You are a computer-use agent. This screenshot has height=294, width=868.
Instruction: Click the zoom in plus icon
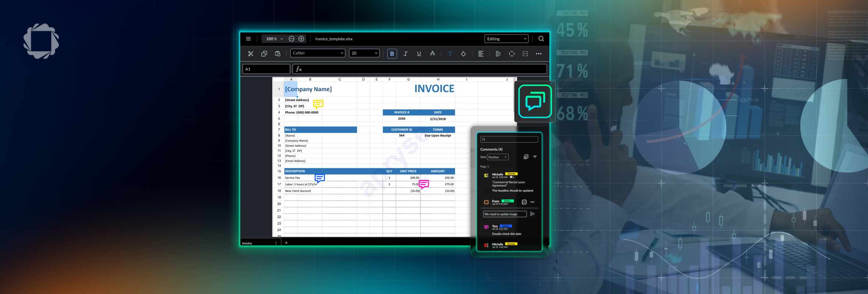tap(301, 39)
